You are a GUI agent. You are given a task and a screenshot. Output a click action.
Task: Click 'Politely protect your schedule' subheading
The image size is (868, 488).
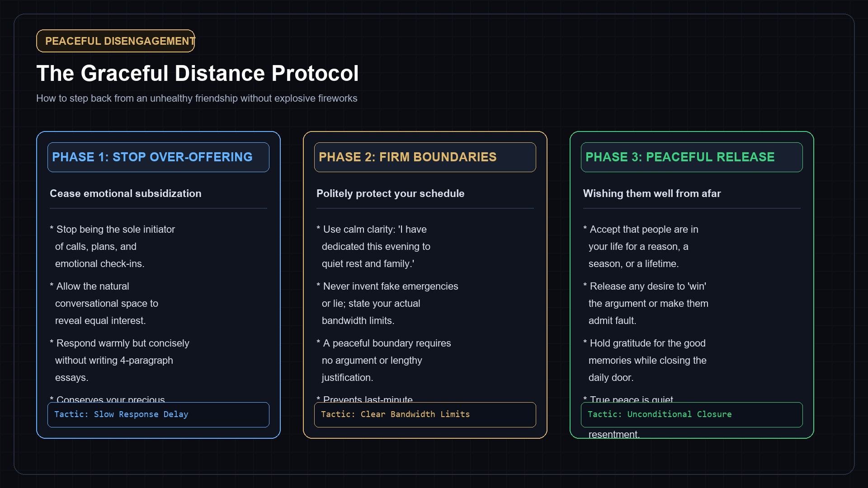pyautogui.click(x=391, y=193)
